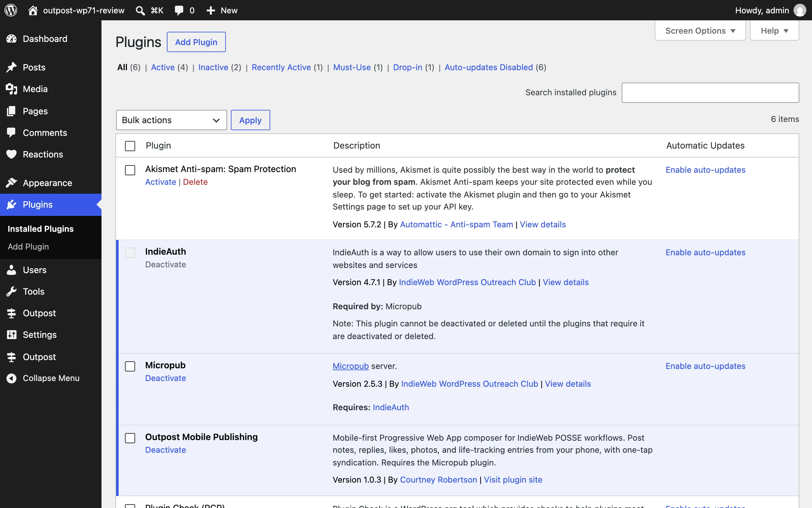The width and height of the screenshot is (812, 508).
Task: Expand the Help panel
Action: point(774,30)
